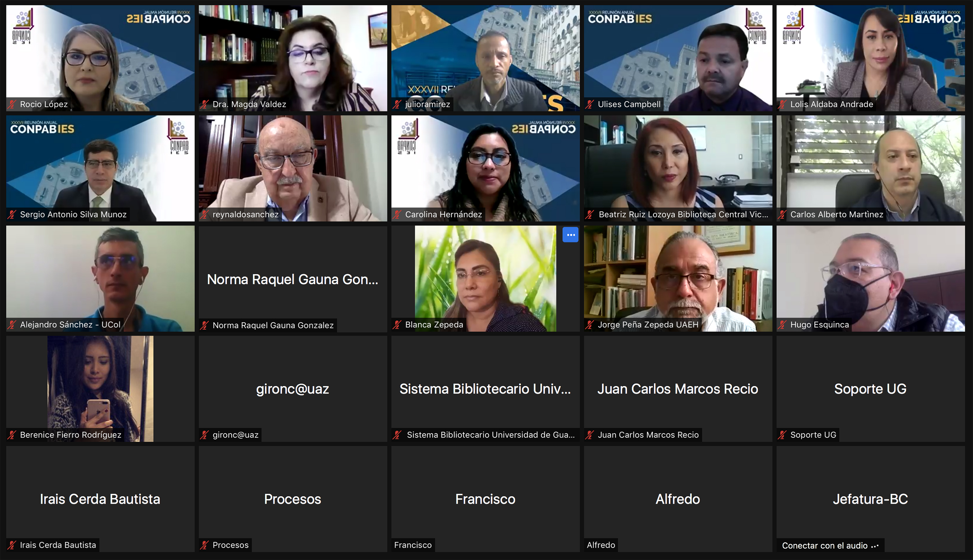Screen dimensions: 973x560
Task: Click muted mic icon beside Soporte UG label
Action: coord(783,435)
